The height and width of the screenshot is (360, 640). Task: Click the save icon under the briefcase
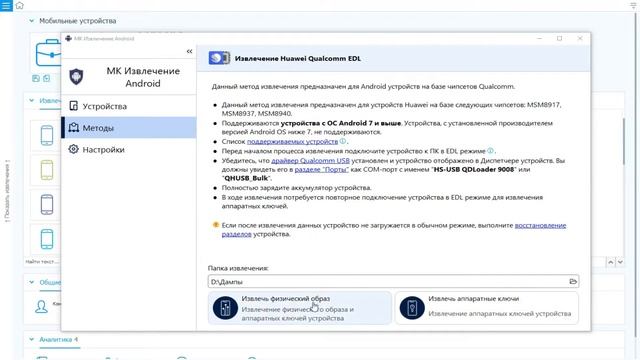[x=36, y=78]
